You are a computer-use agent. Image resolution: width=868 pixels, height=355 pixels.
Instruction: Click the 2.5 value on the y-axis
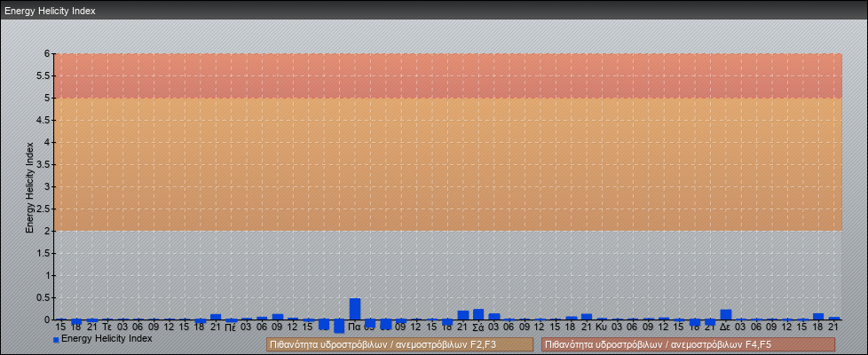[x=43, y=209]
